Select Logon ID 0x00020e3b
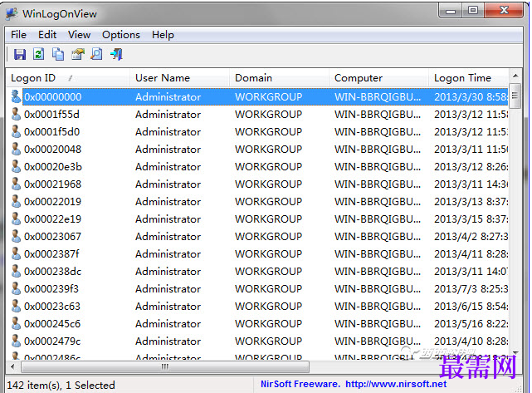The image size is (532, 393). coord(53,167)
